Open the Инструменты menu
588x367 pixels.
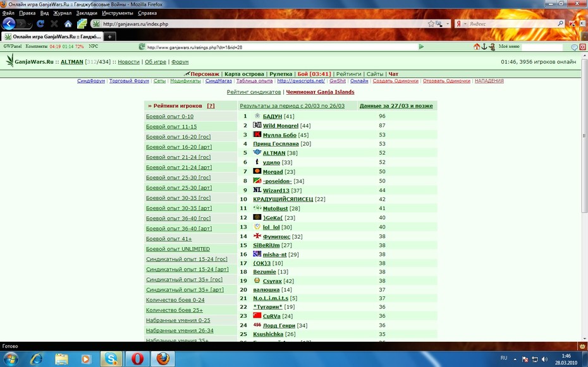click(x=118, y=13)
